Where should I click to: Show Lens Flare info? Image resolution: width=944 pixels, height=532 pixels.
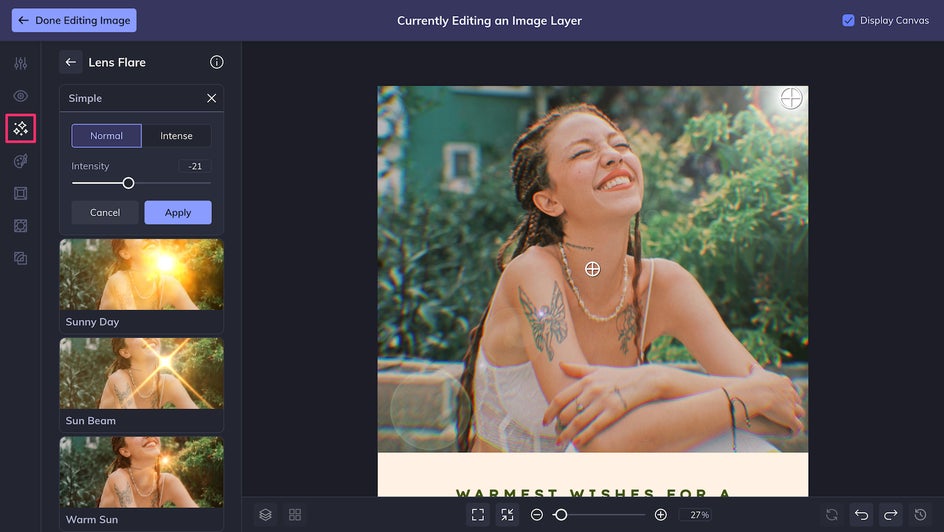tap(217, 62)
